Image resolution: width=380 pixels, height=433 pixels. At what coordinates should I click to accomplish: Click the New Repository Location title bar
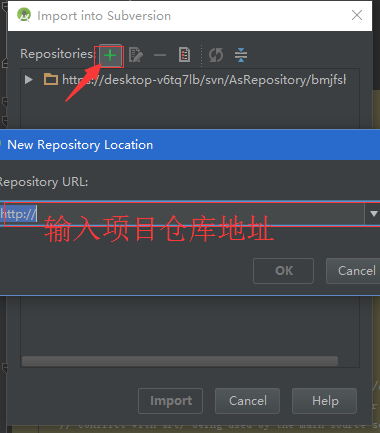click(190, 145)
